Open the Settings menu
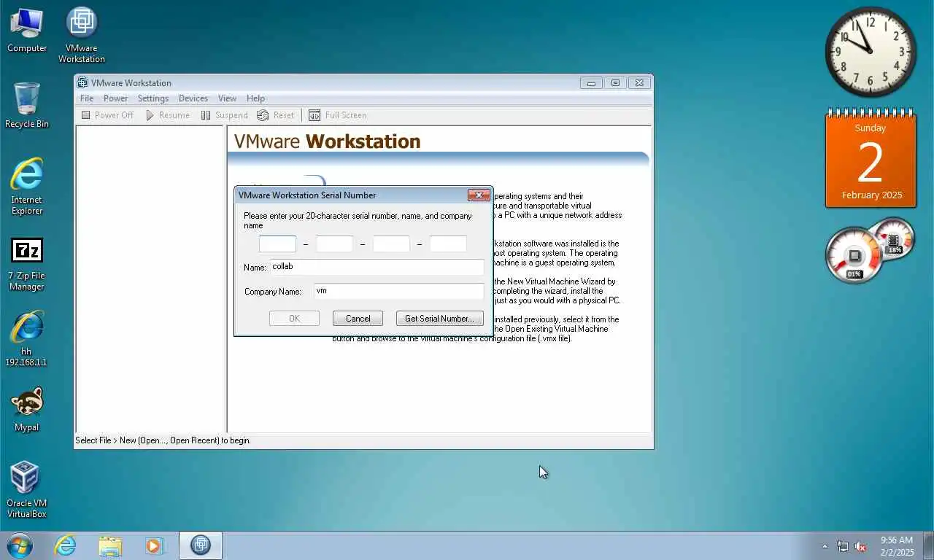 pyautogui.click(x=153, y=98)
